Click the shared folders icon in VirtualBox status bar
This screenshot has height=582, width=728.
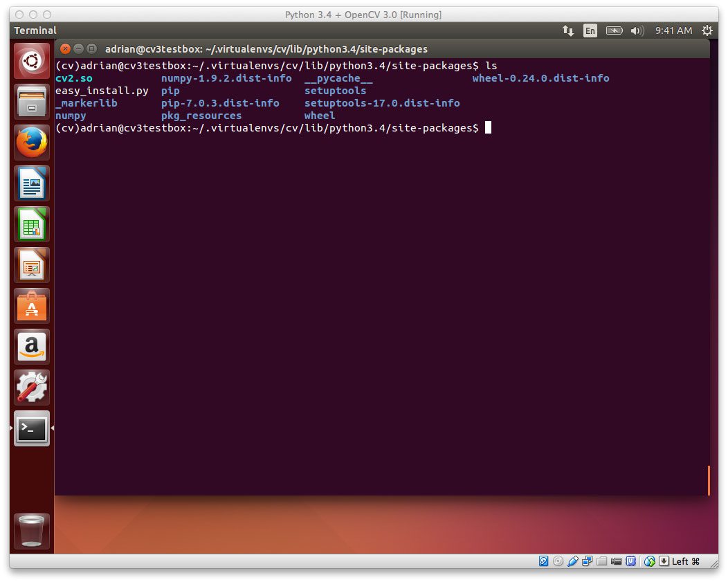point(601,561)
